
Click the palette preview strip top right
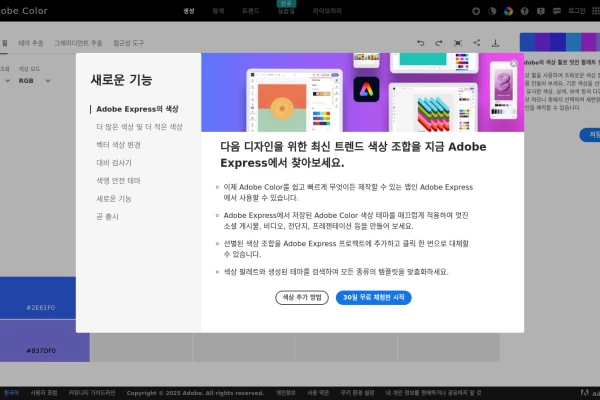click(560, 42)
